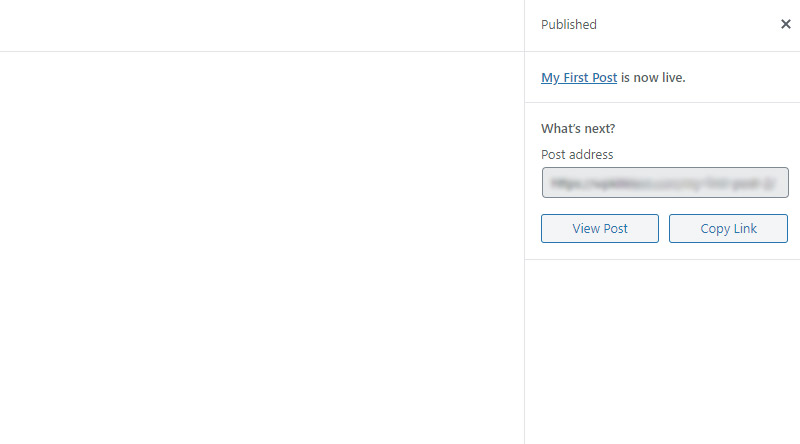This screenshot has height=444, width=800.
Task: Click the 'is now live.' text
Action: pyautogui.click(x=653, y=78)
